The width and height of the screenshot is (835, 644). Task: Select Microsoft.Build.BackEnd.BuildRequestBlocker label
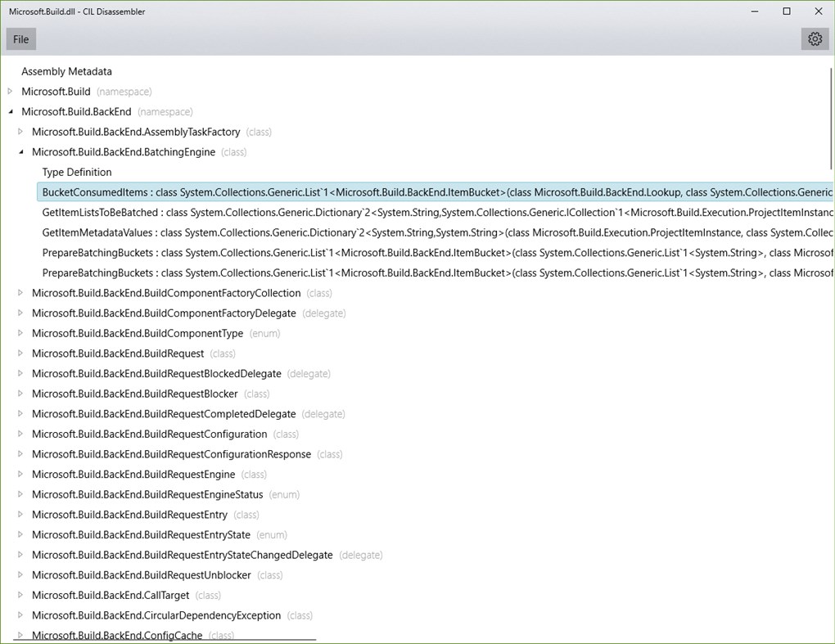(135, 394)
